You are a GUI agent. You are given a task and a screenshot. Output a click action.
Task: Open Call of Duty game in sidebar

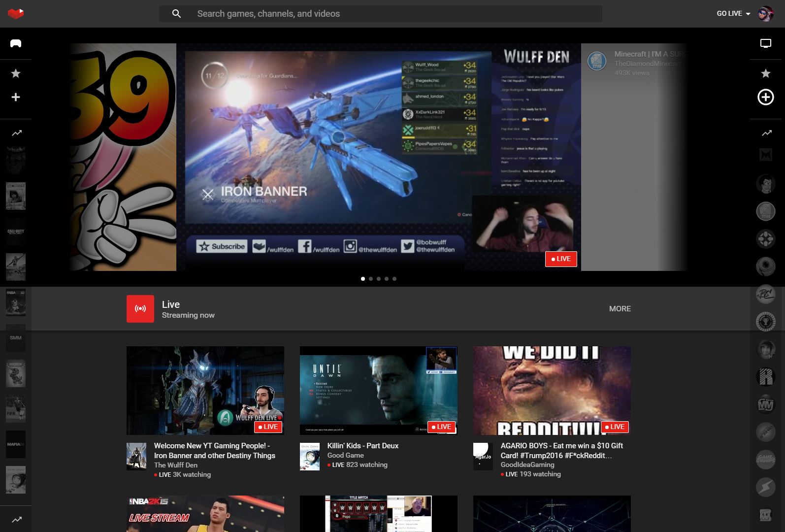(x=16, y=232)
